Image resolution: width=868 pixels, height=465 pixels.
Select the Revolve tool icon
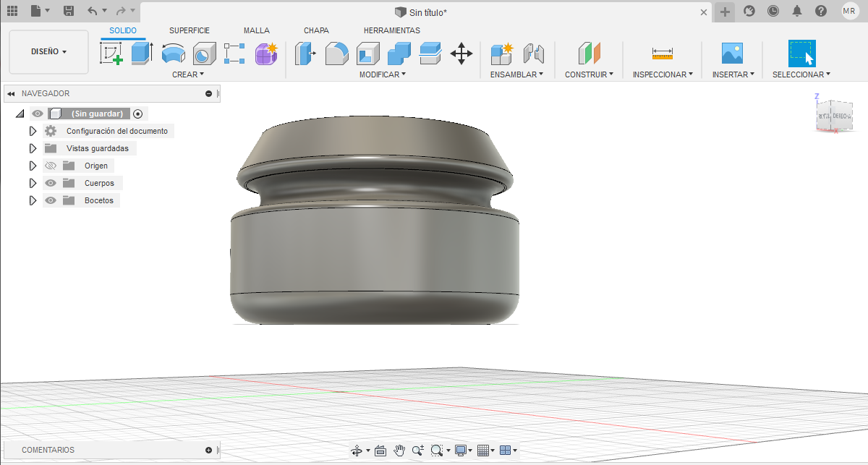click(173, 54)
